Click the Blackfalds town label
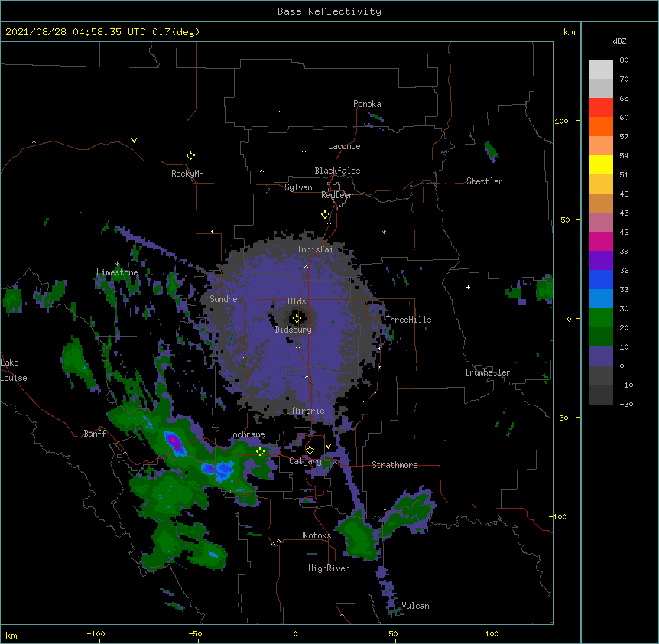 tap(337, 171)
